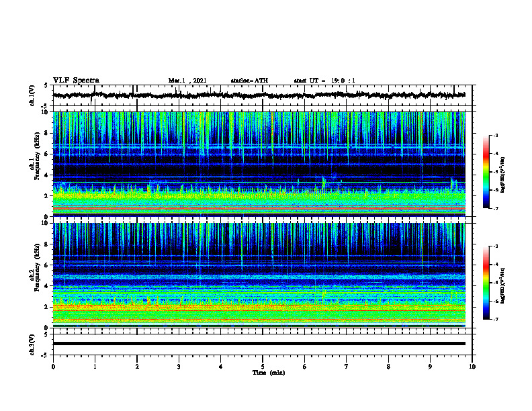Click the "Time (min)" x-axis label
Viewport: 532px width, 411px height.
click(x=269, y=372)
